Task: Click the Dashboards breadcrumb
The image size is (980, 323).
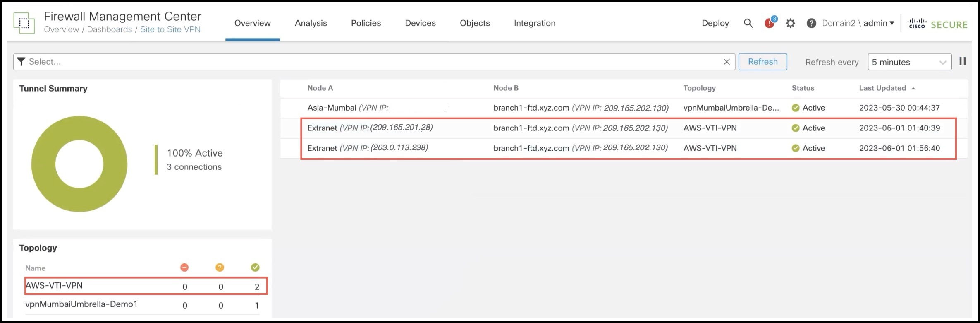Action: 110,29
